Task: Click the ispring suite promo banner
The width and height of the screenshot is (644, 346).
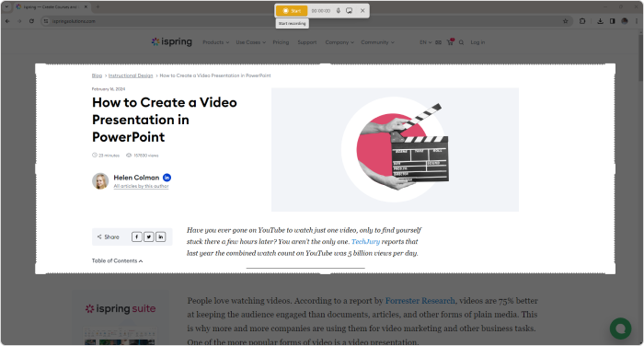Action: coord(121,318)
